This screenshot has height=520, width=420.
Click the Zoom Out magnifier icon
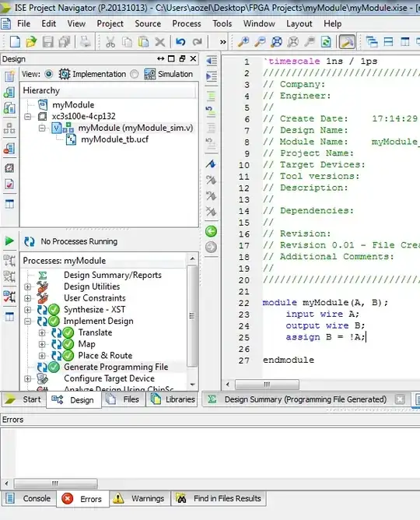pyautogui.click(x=260, y=42)
